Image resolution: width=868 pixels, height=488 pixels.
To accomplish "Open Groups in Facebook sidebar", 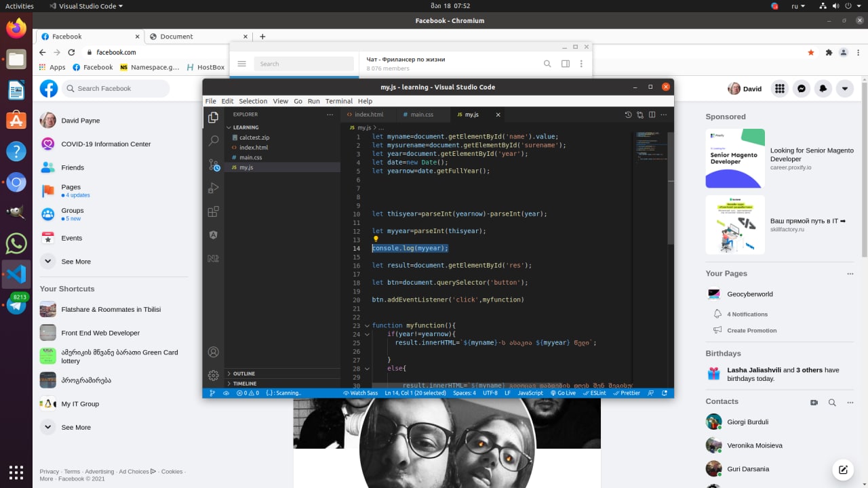I will point(73,211).
